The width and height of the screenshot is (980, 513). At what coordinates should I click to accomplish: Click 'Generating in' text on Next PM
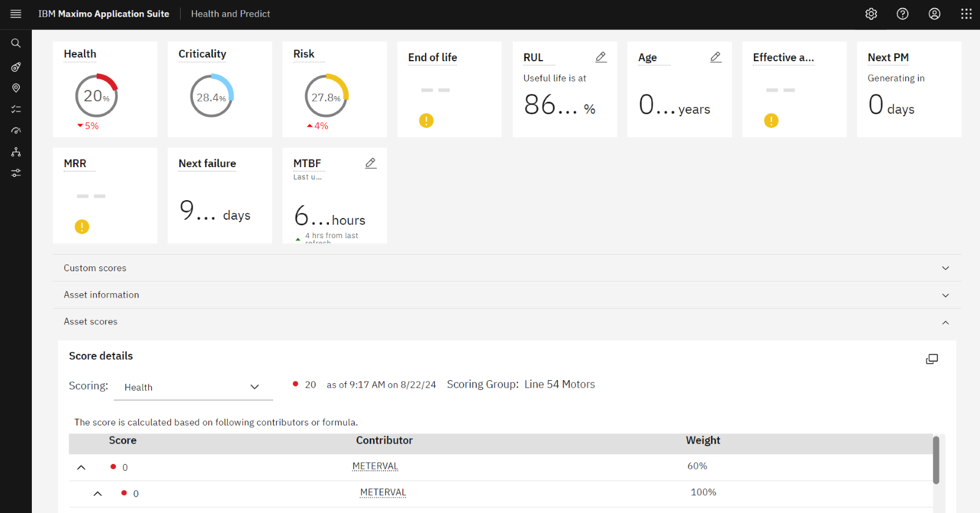pos(896,78)
